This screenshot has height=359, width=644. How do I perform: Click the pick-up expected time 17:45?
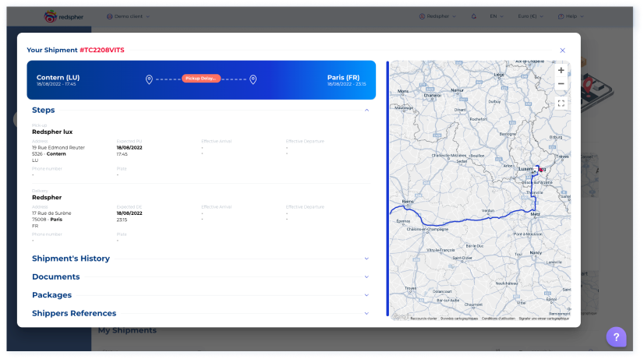coord(122,154)
